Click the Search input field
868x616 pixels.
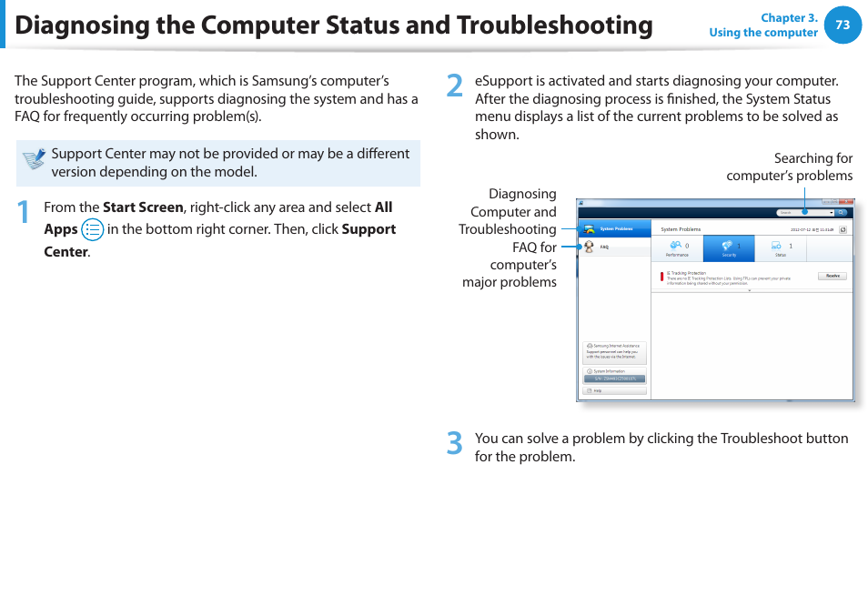[807, 213]
